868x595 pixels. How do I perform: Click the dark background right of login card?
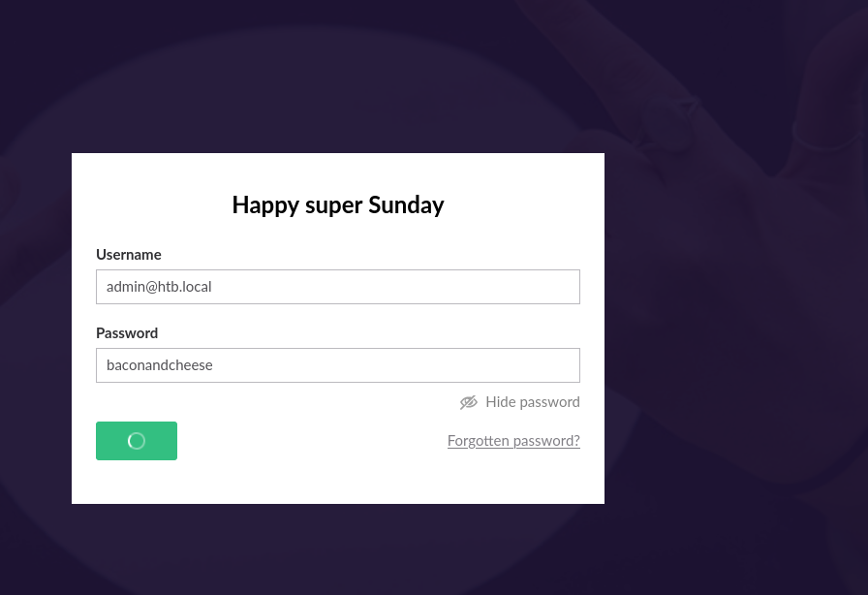click(736, 329)
